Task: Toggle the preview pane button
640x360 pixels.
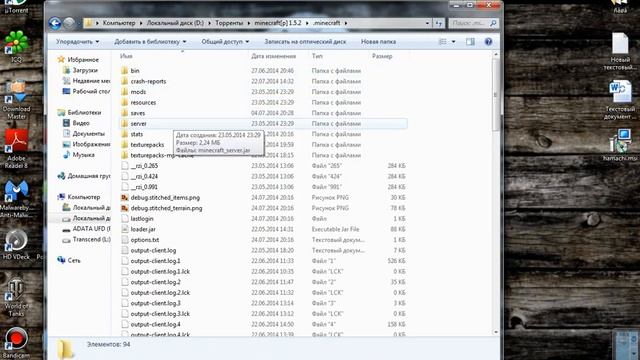Action: 470,42
